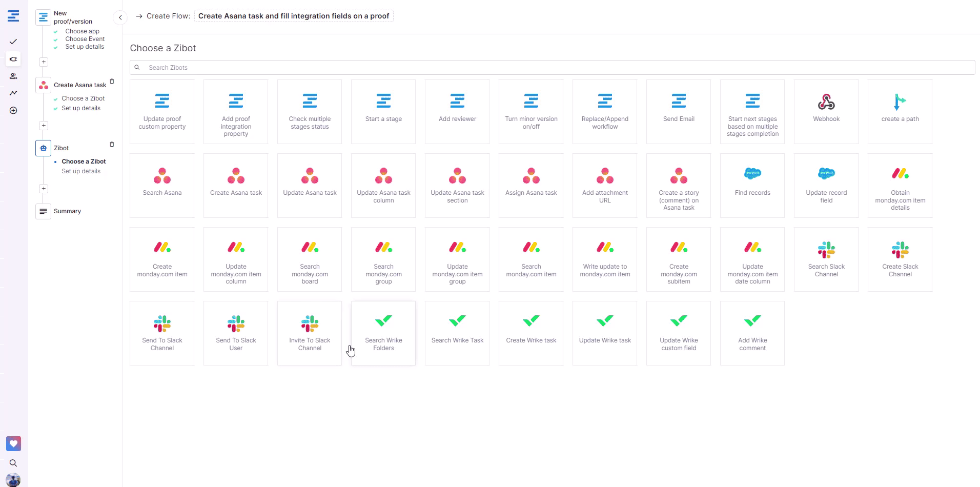Select Update monday.com item date column Zibot
Viewport: 980px width, 487px height.
point(752,259)
